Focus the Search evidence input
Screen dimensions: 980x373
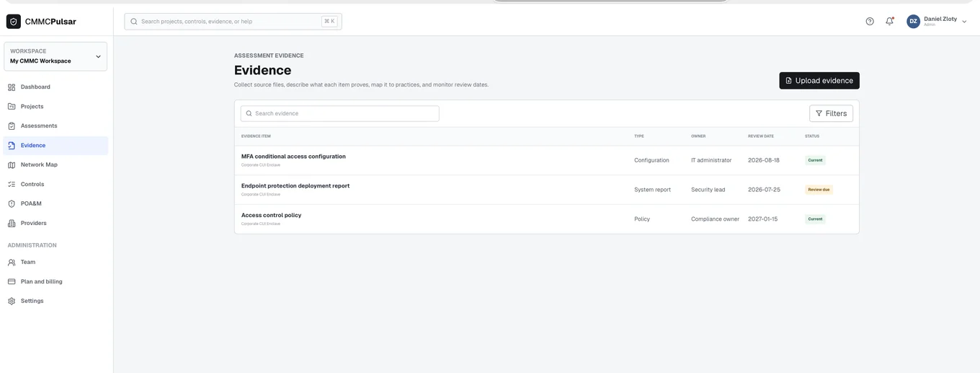339,114
